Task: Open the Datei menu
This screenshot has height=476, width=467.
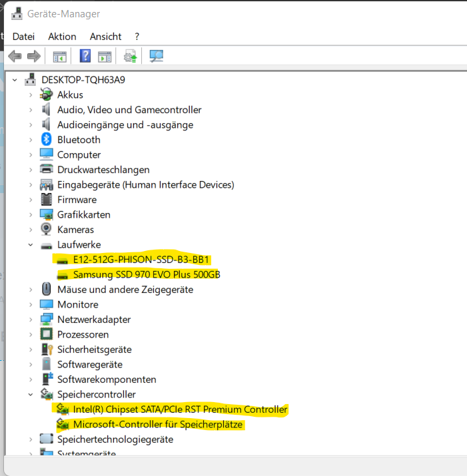Action: 23,37
